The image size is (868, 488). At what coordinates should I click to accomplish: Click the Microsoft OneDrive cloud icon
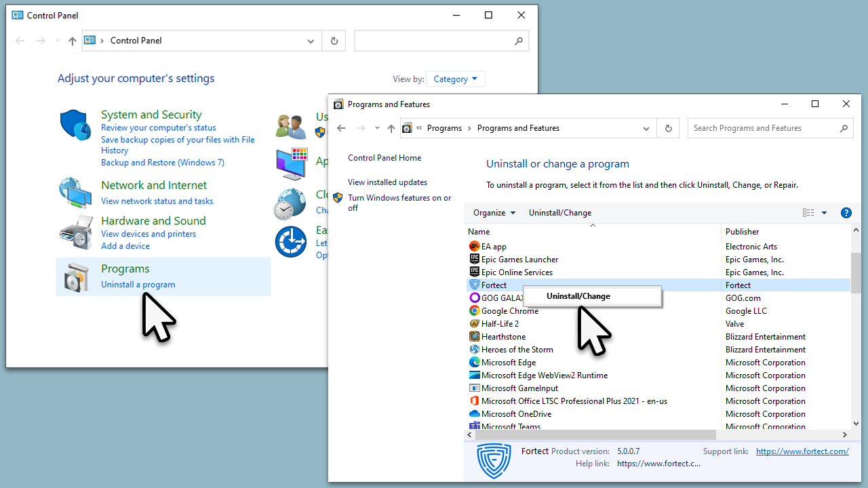(x=475, y=414)
